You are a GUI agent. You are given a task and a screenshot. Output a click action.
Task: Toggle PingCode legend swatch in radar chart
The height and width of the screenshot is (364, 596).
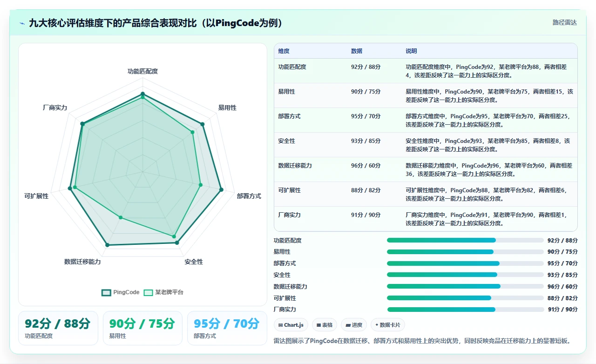point(106,293)
